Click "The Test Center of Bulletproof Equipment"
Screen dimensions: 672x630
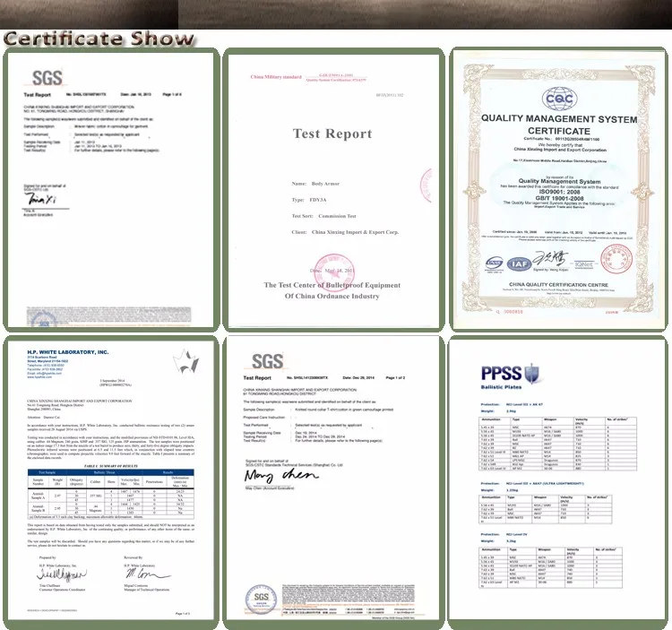pyautogui.click(x=332, y=285)
